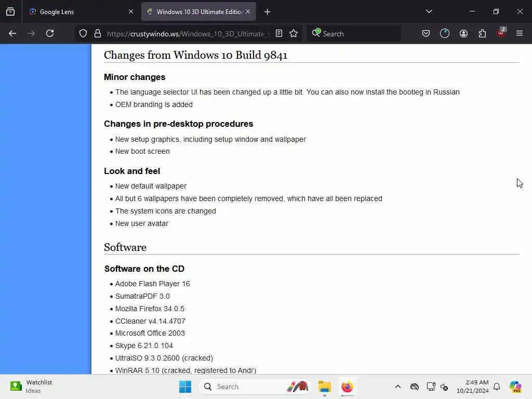The width and height of the screenshot is (532, 399).
Task: Click the 'Look and feel' heading
Action: click(132, 171)
